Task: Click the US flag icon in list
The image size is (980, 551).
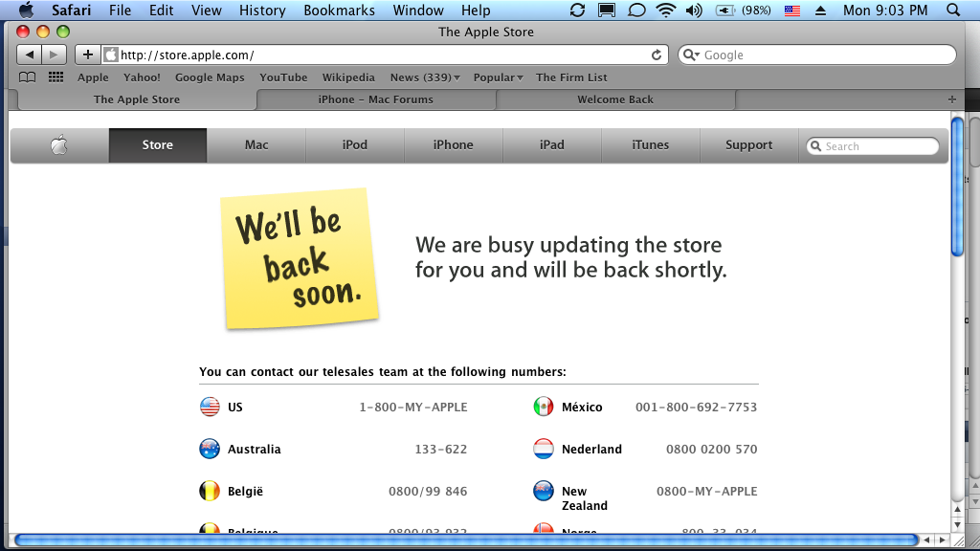Action: pos(210,407)
